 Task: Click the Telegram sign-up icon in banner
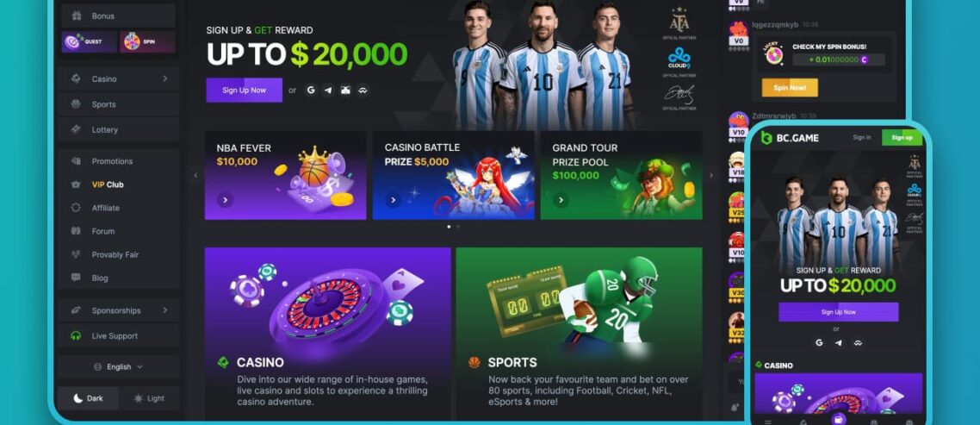pyautogui.click(x=328, y=91)
